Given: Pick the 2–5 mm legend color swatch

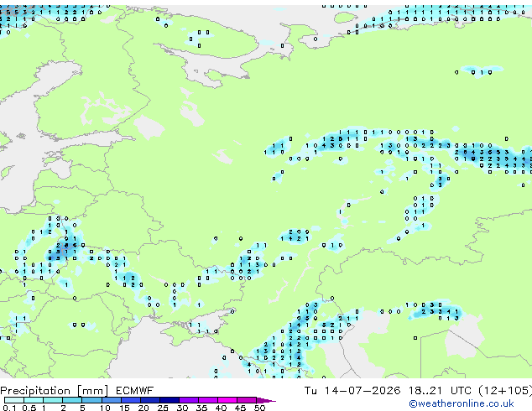Looking at the screenshot, I should point(72,400).
